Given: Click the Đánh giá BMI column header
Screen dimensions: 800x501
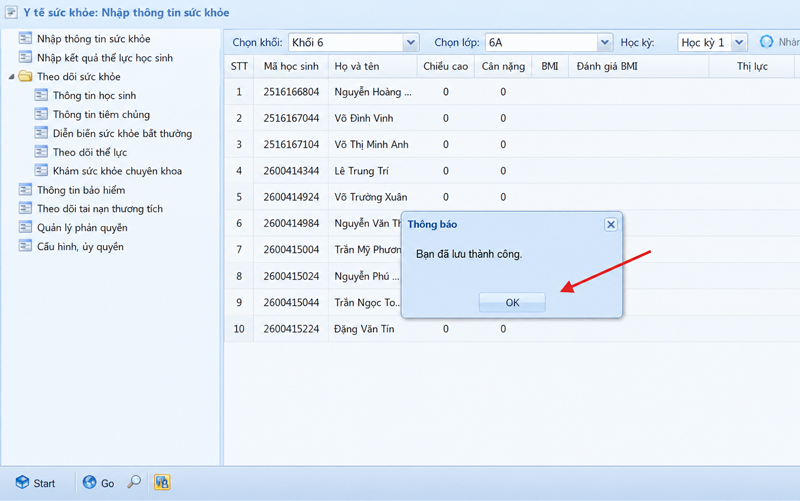Looking at the screenshot, I should [638, 66].
